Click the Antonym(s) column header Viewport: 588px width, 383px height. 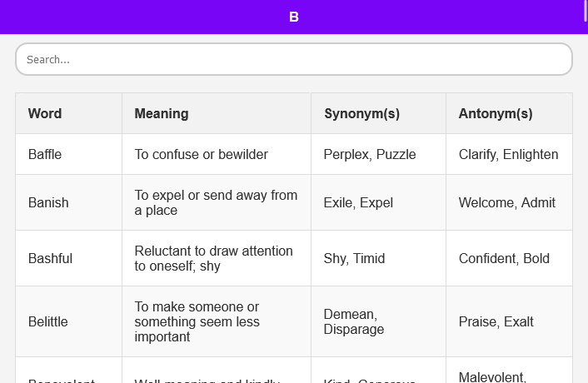[496, 113]
